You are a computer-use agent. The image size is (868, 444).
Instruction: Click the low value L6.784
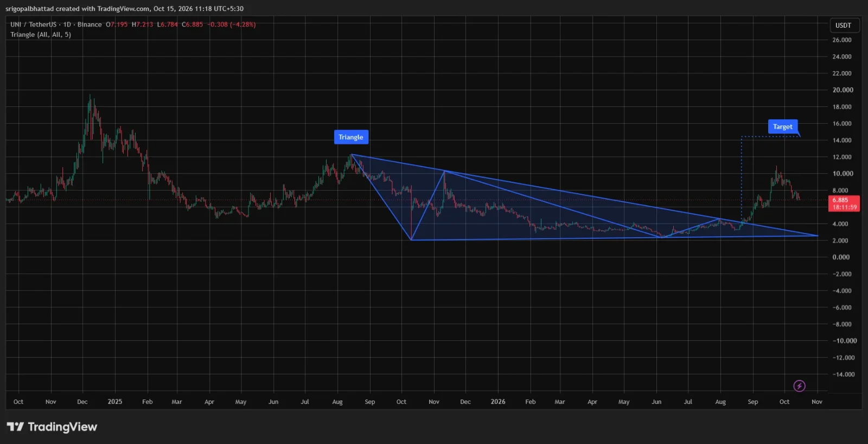coord(167,24)
